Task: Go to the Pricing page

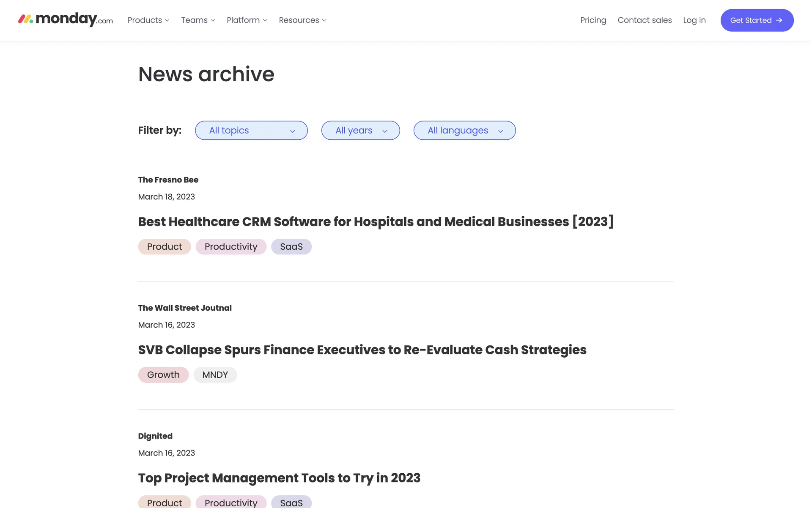Action: [593, 20]
